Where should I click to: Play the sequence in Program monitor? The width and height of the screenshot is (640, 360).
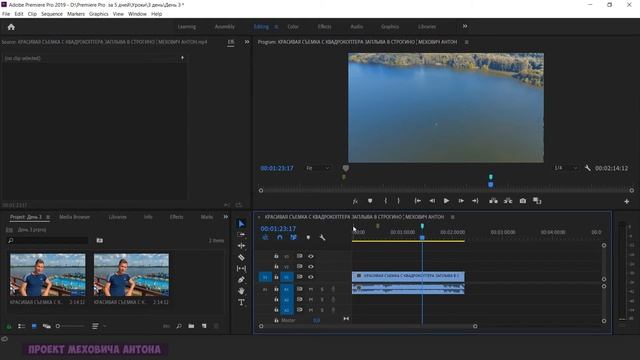(x=446, y=201)
